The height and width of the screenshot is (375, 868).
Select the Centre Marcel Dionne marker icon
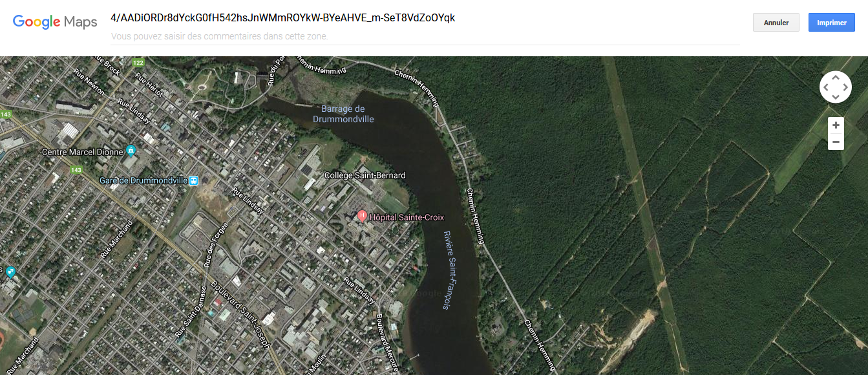pos(131,151)
